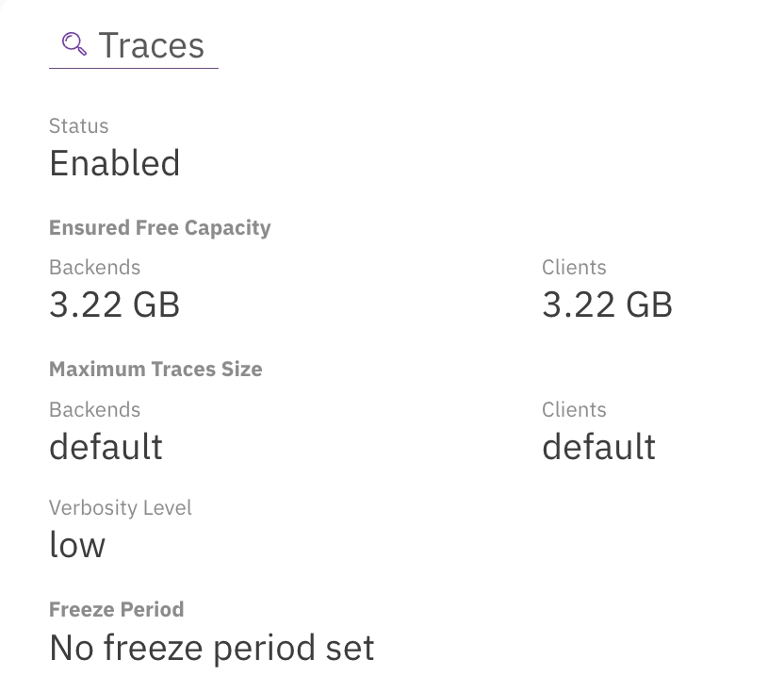
Task: Click the purple underline below Traces
Action: [x=133, y=68]
